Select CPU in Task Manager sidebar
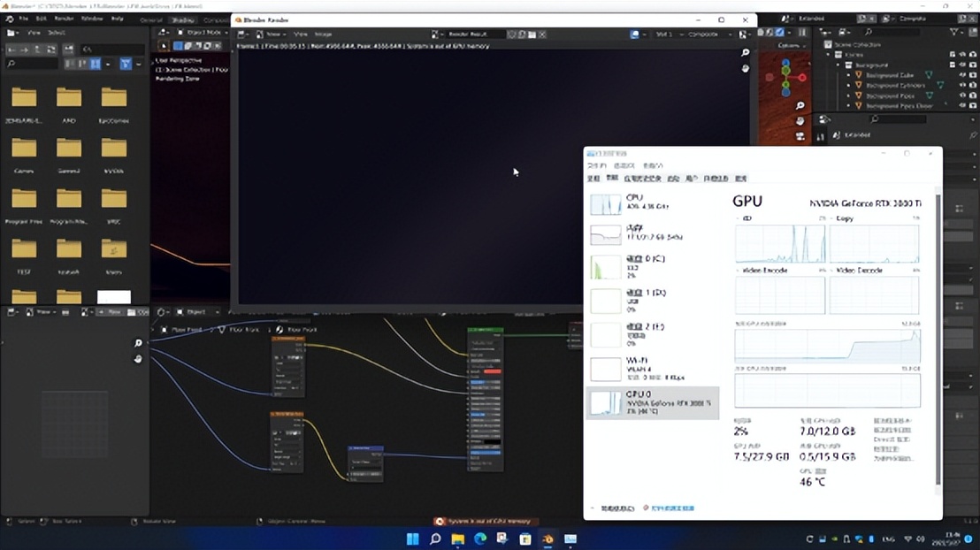 pos(653,202)
